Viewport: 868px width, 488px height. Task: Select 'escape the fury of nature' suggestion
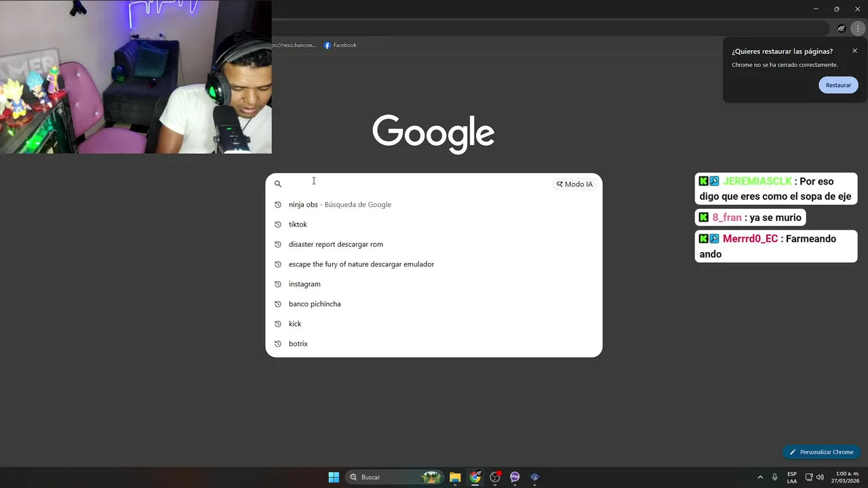pos(434,264)
